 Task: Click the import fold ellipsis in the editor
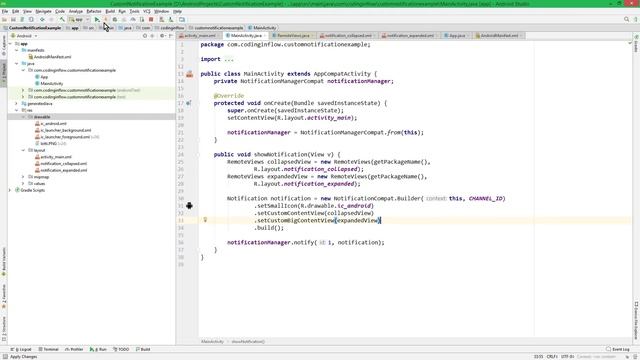point(229,59)
